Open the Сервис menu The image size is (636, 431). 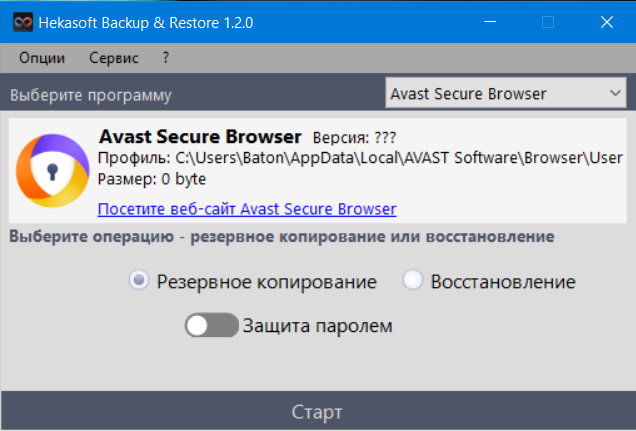click(x=114, y=58)
